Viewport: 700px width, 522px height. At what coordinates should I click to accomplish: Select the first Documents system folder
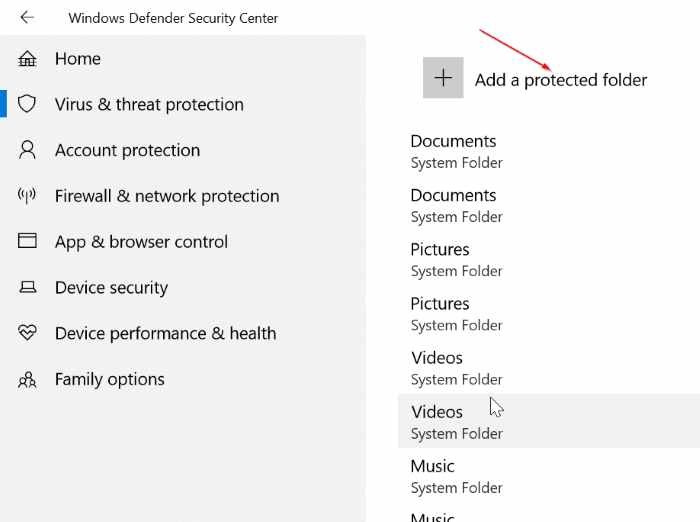tap(454, 151)
